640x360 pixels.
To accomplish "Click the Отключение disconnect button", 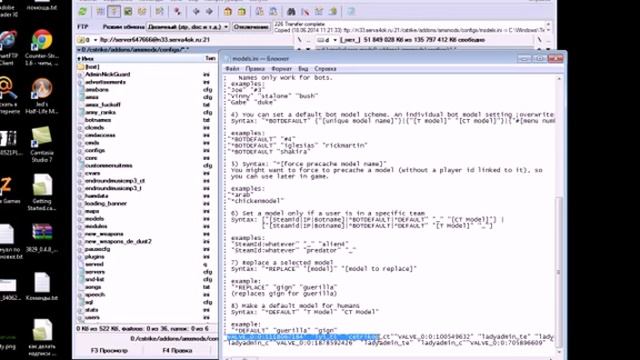I will (x=251, y=27).
